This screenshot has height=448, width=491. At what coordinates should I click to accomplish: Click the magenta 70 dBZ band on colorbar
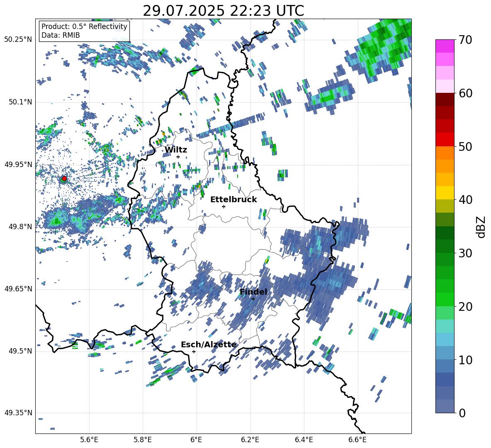445,46
